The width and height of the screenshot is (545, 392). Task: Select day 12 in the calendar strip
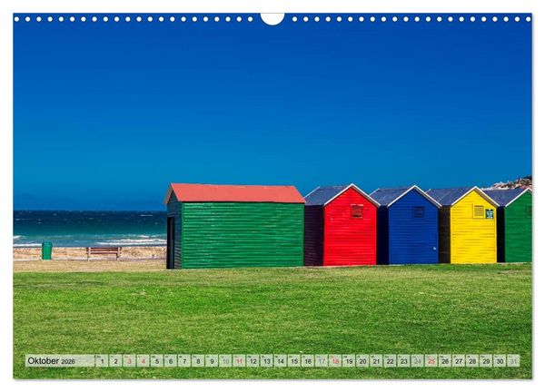point(253,361)
